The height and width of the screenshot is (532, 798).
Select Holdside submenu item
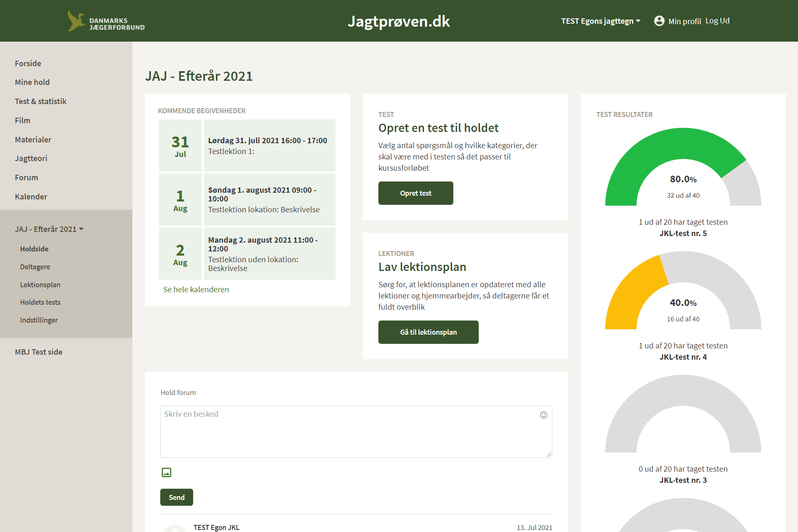point(34,249)
